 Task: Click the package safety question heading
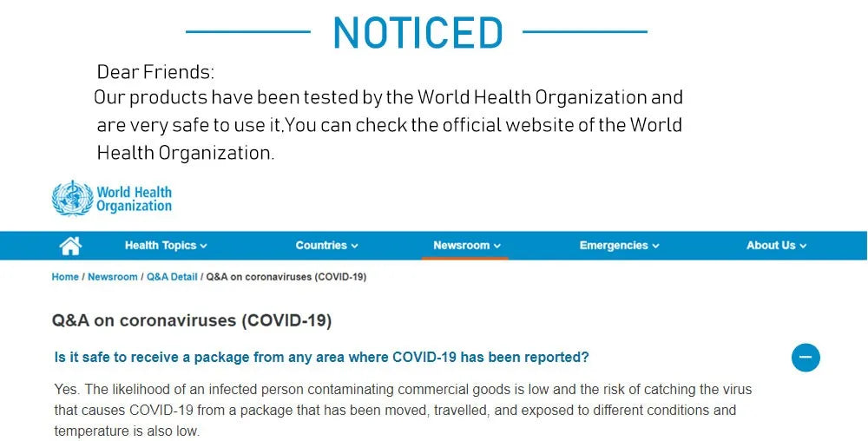pos(322,358)
